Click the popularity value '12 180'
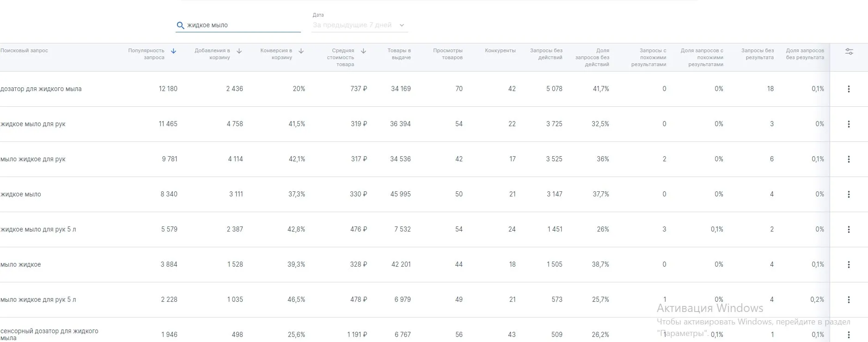868x342 pixels. 168,89
